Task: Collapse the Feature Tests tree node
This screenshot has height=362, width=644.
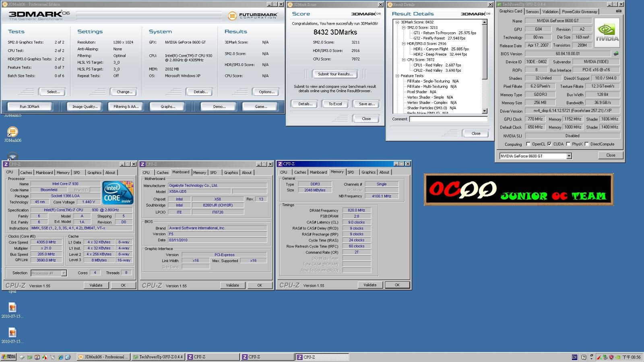Action: 397,76
